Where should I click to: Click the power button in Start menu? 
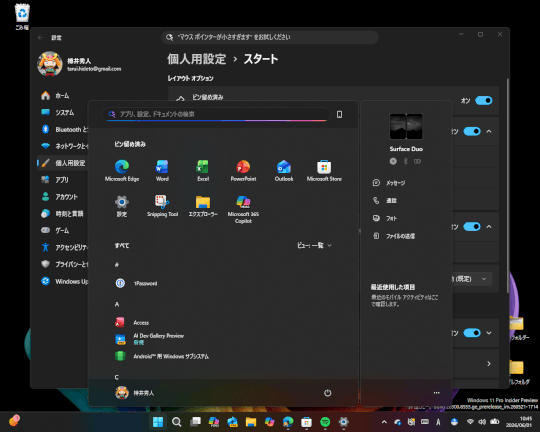[x=328, y=393]
